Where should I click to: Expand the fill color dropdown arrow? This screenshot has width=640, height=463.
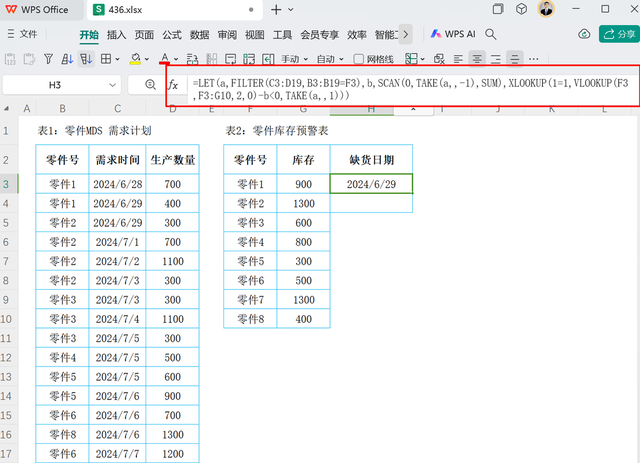tap(147, 60)
